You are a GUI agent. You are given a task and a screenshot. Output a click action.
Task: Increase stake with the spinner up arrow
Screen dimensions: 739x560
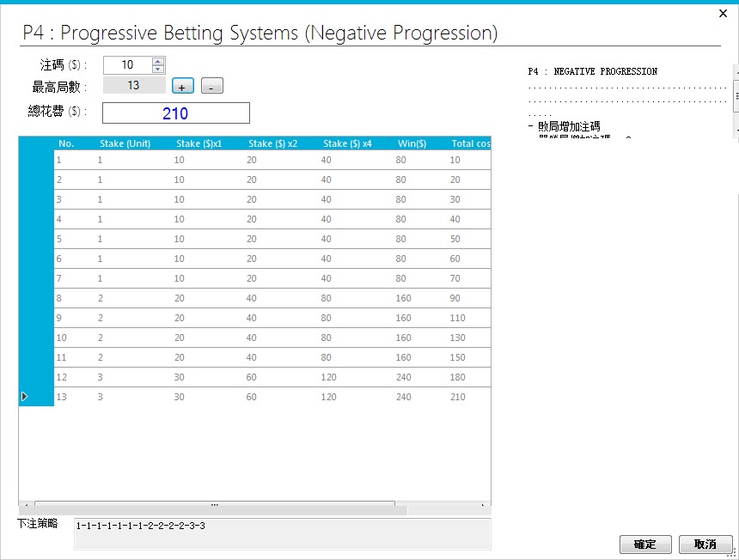click(157, 61)
